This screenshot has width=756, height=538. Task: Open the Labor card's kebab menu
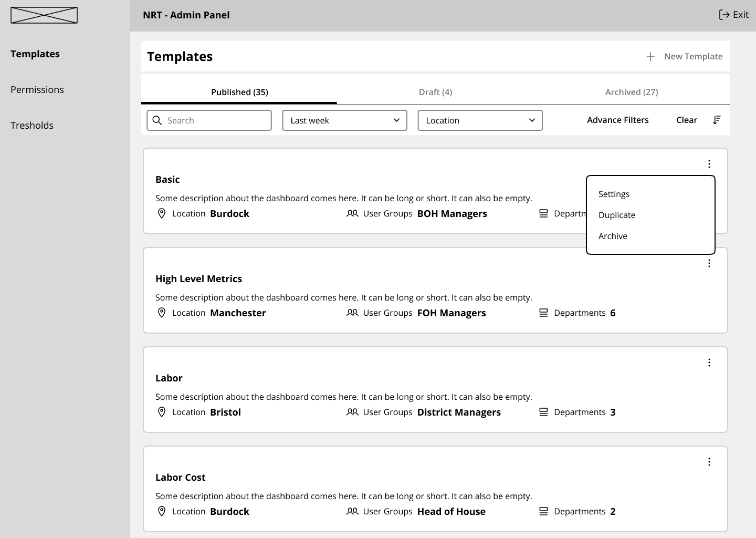point(709,363)
